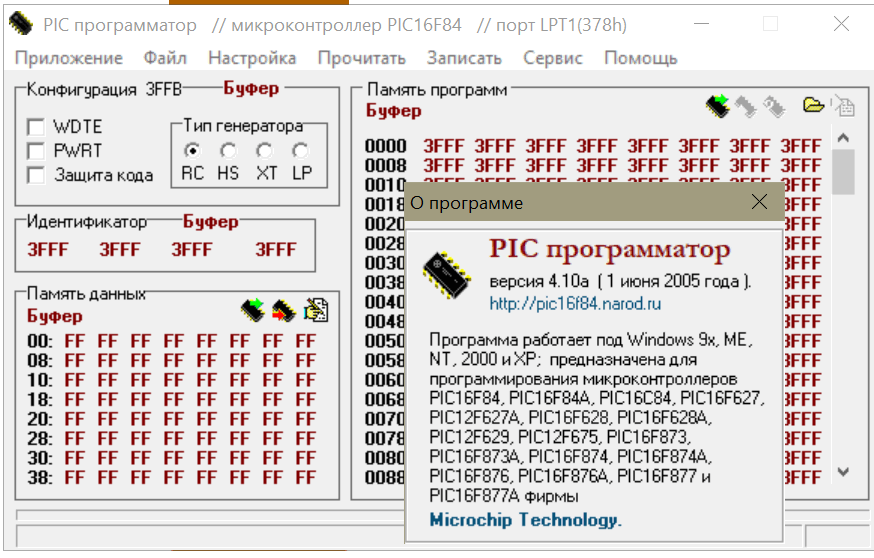This screenshot has height=558, width=874.
Task: Click the program memory scrollbar up arrow
Action: tap(843, 138)
